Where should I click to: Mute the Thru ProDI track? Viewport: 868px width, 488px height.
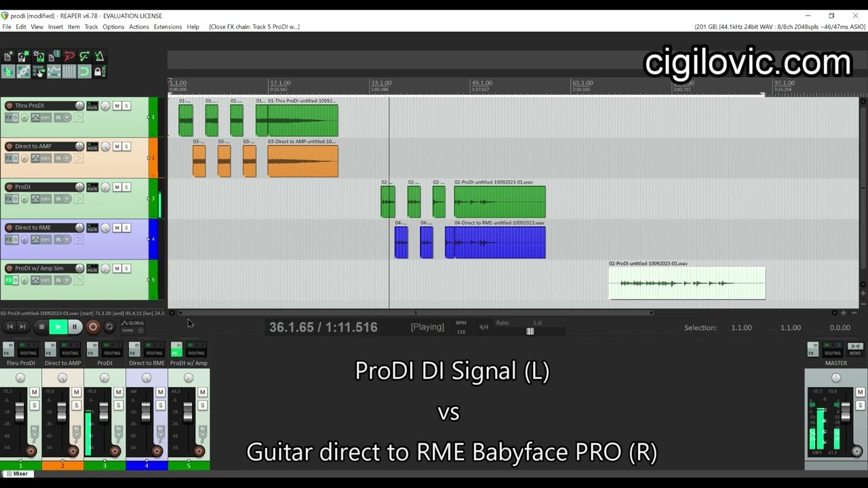point(117,106)
